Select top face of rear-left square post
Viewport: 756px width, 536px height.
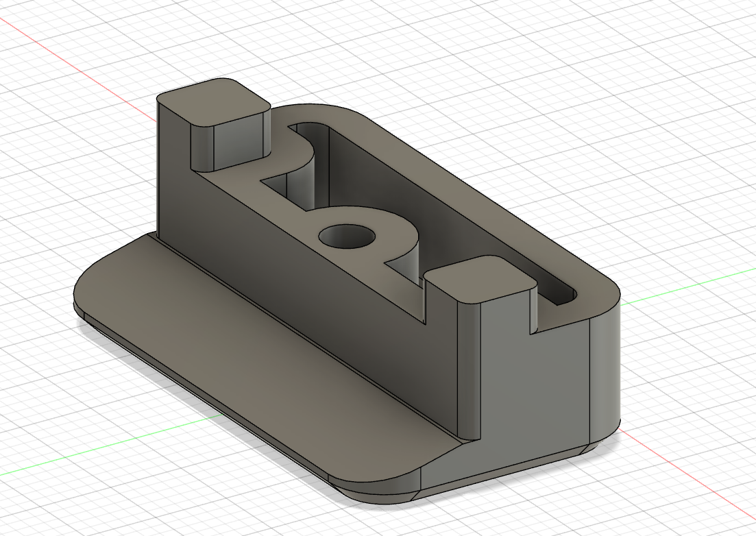(x=214, y=101)
